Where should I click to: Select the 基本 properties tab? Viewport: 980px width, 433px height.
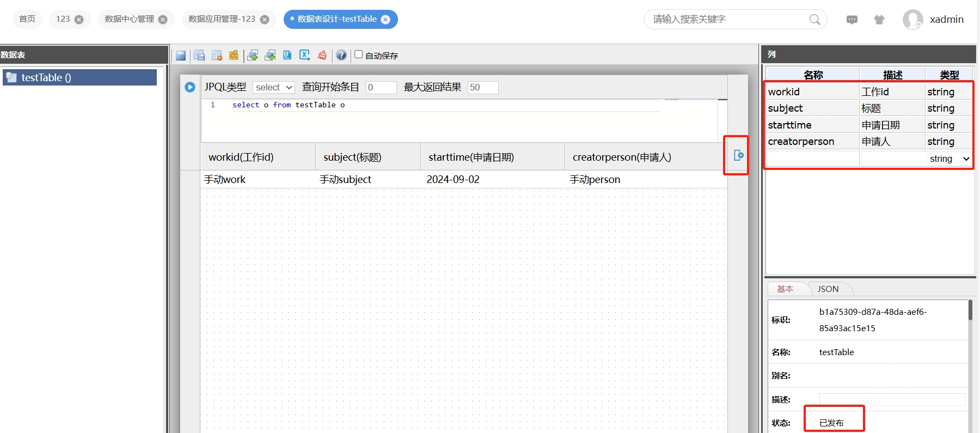(785, 289)
